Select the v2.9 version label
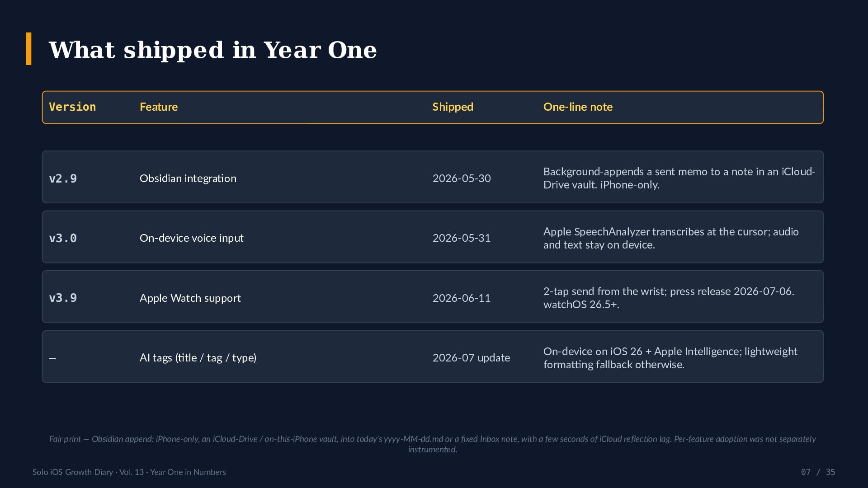 tap(63, 178)
